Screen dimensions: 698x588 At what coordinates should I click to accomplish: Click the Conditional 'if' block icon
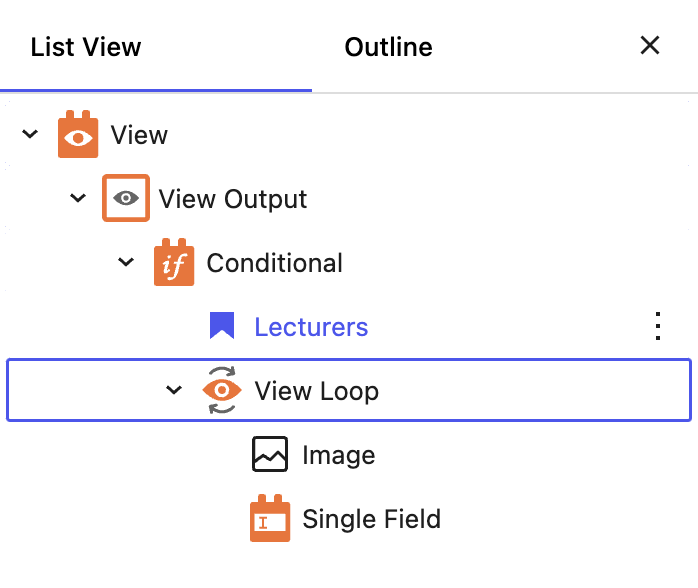pos(174,262)
